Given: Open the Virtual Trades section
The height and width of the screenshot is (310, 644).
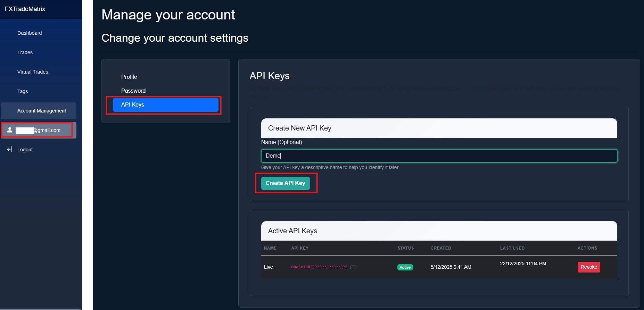Looking at the screenshot, I should [x=33, y=72].
